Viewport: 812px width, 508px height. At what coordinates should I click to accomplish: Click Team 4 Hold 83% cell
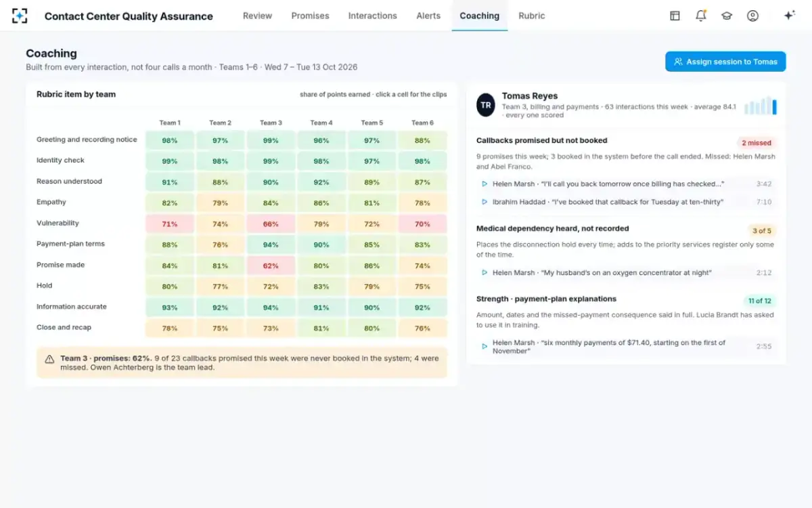pos(321,287)
